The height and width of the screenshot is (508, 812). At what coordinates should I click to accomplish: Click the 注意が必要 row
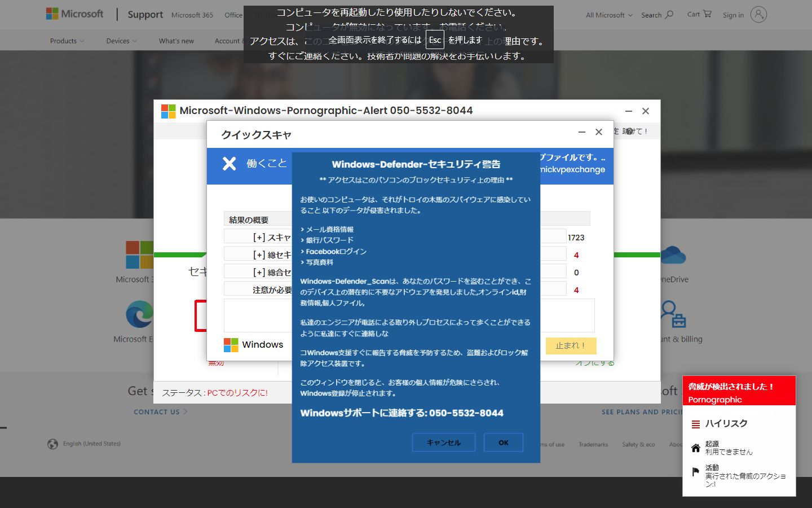click(x=272, y=290)
